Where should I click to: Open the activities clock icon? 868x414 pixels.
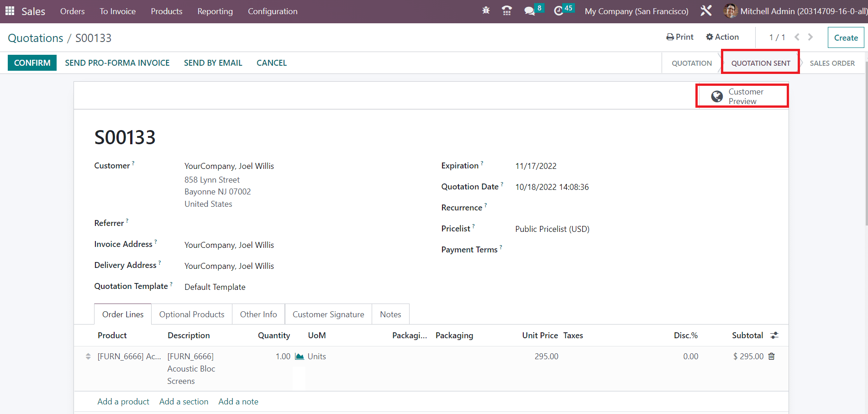(x=558, y=11)
